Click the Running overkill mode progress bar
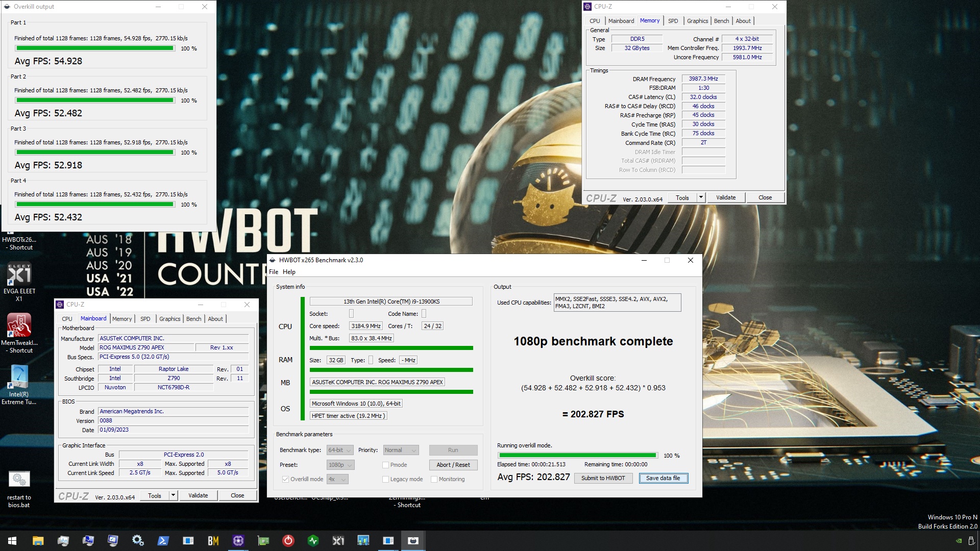Image resolution: width=980 pixels, height=551 pixels. [x=577, y=455]
